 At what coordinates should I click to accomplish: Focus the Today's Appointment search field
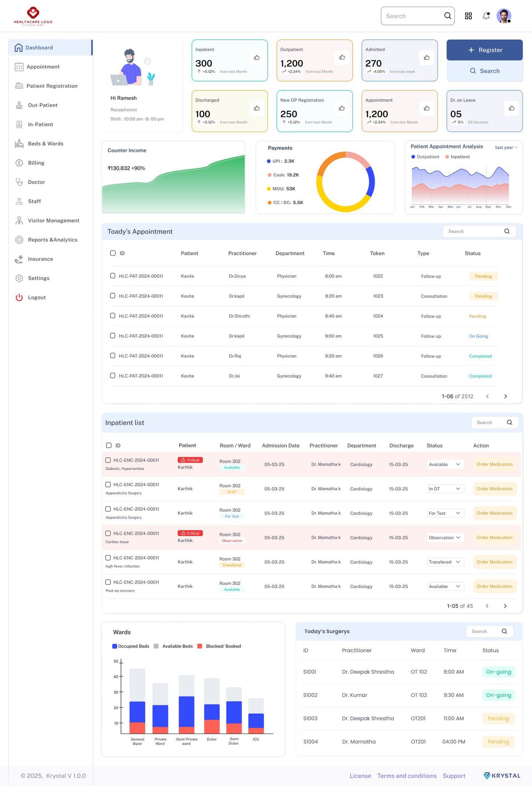pos(479,231)
